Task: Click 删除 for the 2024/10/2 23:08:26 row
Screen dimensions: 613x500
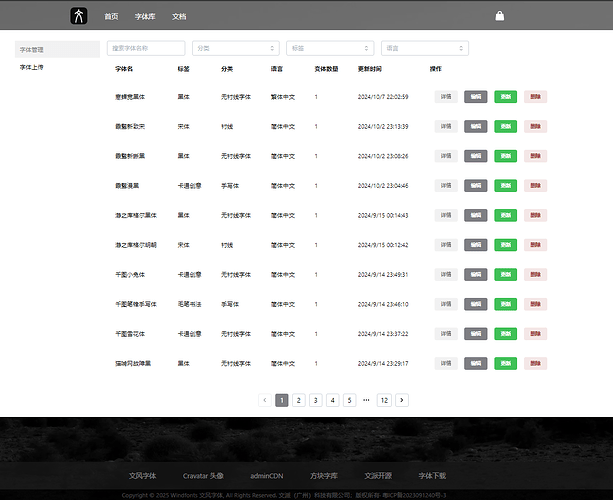Action: [x=535, y=156]
